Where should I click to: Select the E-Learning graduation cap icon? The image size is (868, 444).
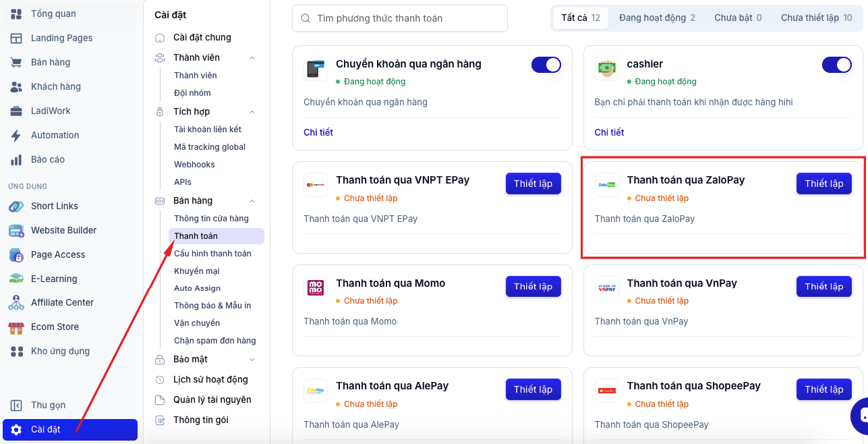point(16,279)
